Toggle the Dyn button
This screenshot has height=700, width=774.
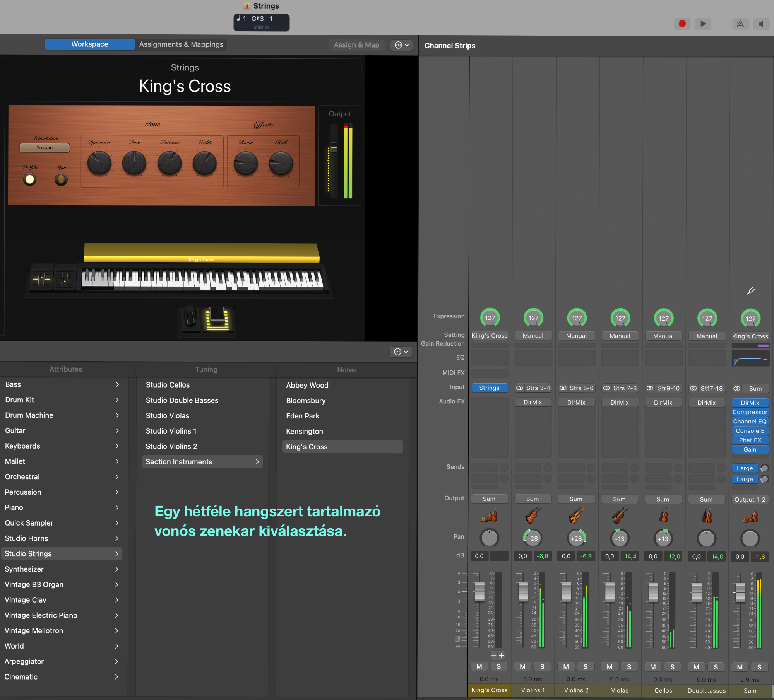61,179
